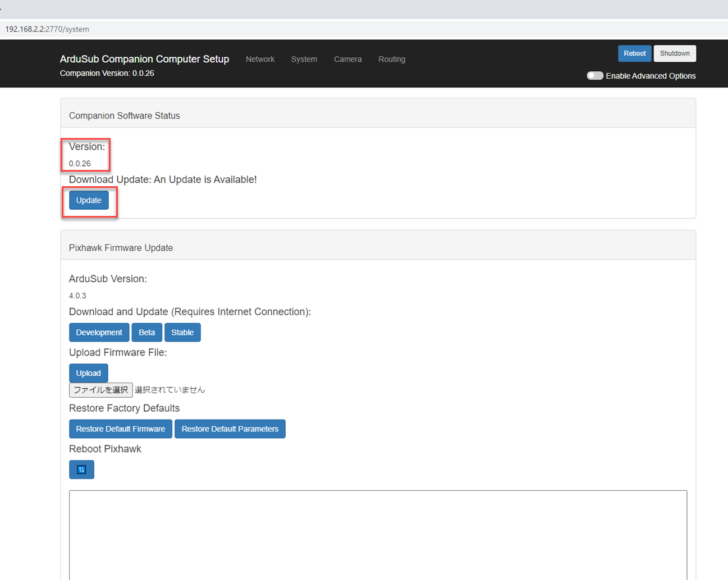Click the Upload Firmware File label
This screenshot has width=728, height=580.
point(118,352)
